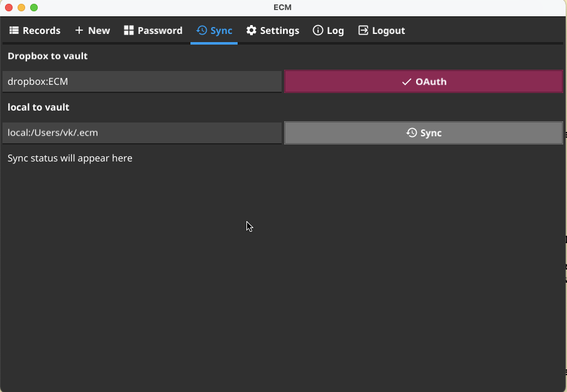Screen dimensions: 567x392
Task: Click the sync clock icon in the Sync tab
Action: [x=201, y=30]
